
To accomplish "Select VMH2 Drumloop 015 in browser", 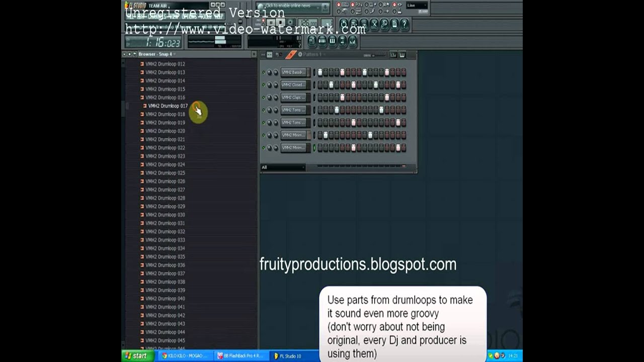I will pyautogui.click(x=165, y=89).
